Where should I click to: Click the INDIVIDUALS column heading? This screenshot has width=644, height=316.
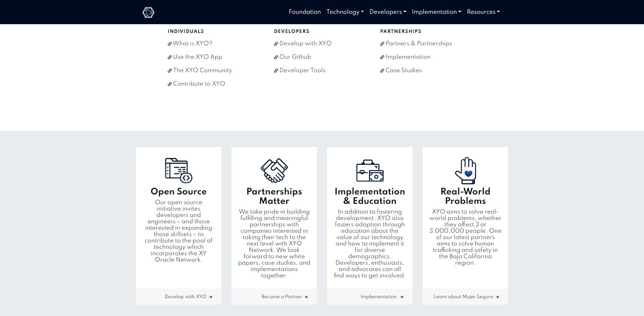pos(185,31)
